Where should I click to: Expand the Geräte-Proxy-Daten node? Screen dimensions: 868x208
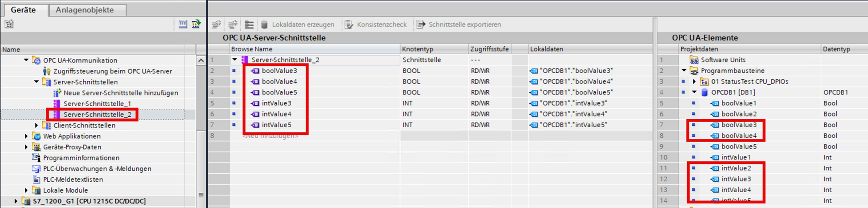tap(26, 147)
